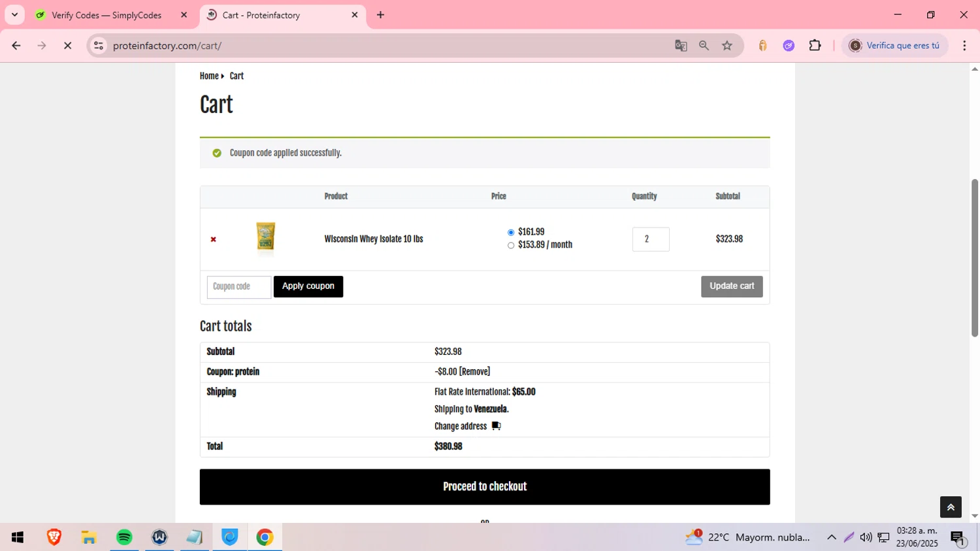Click the pen icon in system tray
980x551 pixels.
coord(849,537)
